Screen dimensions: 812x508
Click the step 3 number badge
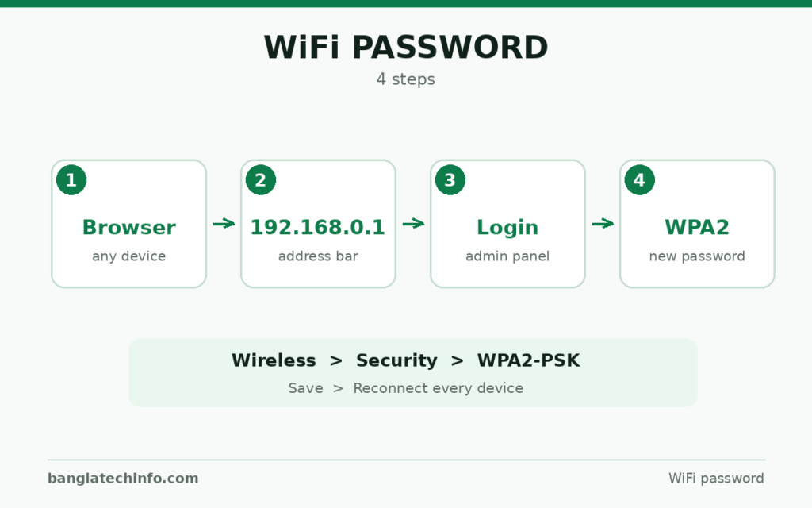point(450,180)
